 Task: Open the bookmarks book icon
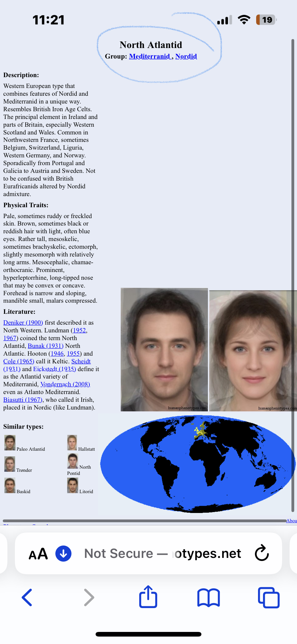click(209, 598)
